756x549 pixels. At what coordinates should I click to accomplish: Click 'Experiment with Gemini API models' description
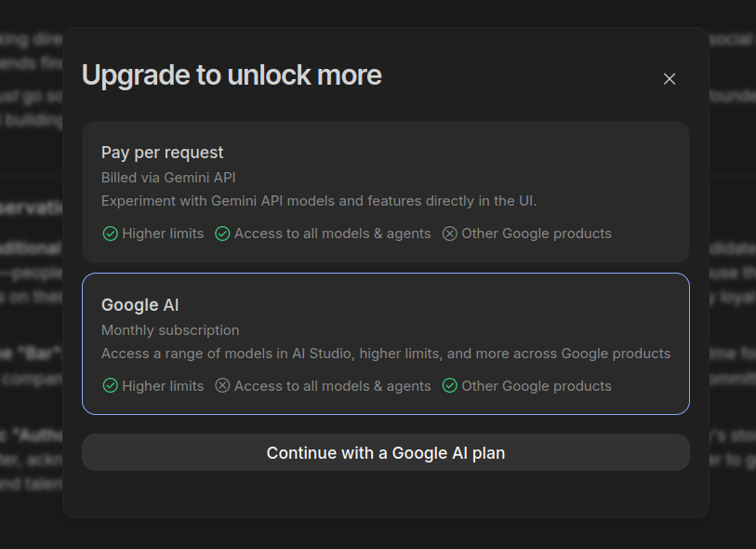coord(319,201)
